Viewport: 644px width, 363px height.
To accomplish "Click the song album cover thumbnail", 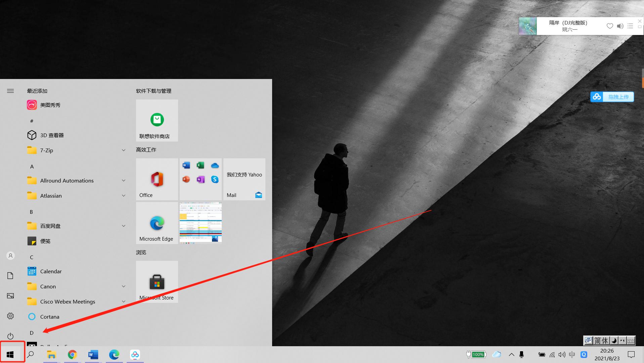I will pos(528,26).
